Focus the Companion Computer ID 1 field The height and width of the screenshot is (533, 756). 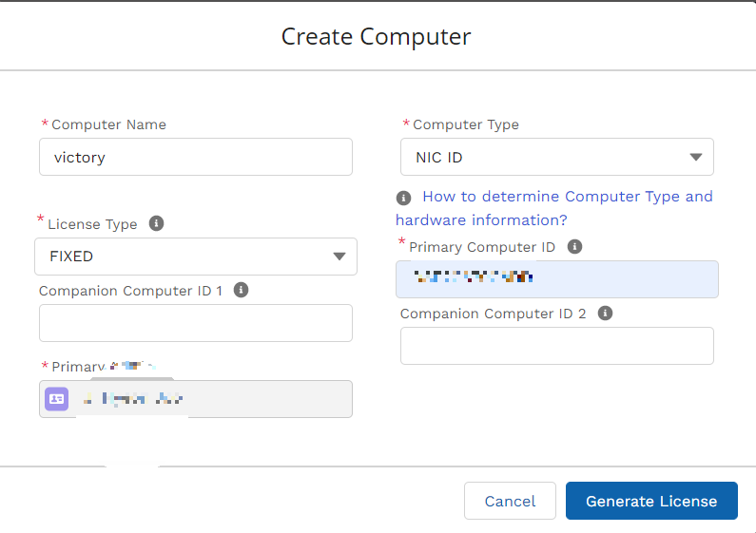tap(196, 323)
